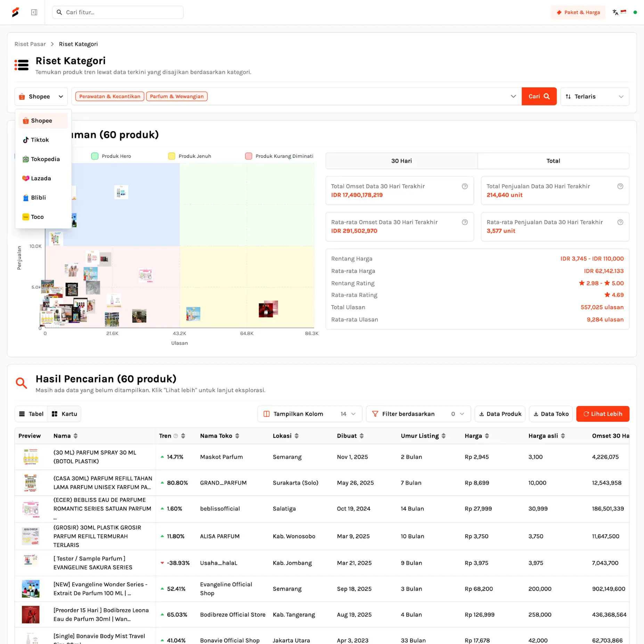
Task: Collapse the sidebar panel icon
Action: click(34, 13)
